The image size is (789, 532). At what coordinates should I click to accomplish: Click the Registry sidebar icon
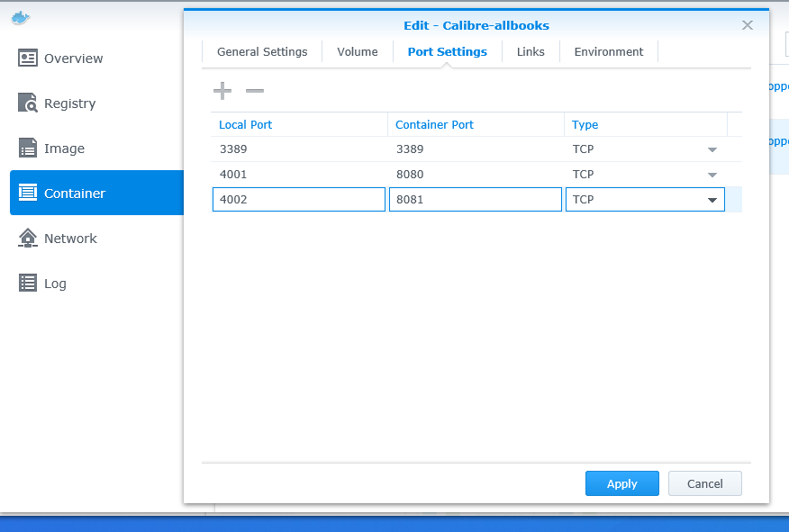click(28, 104)
